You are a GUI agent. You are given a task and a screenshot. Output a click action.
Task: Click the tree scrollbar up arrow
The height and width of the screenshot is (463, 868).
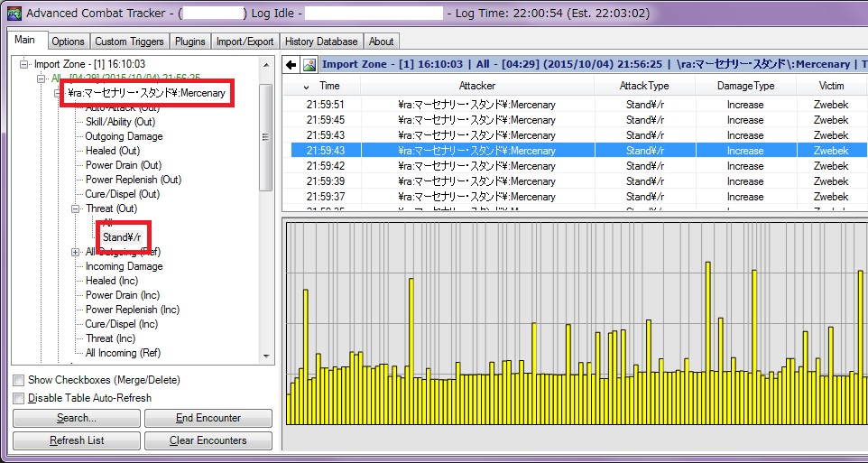pos(266,64)
